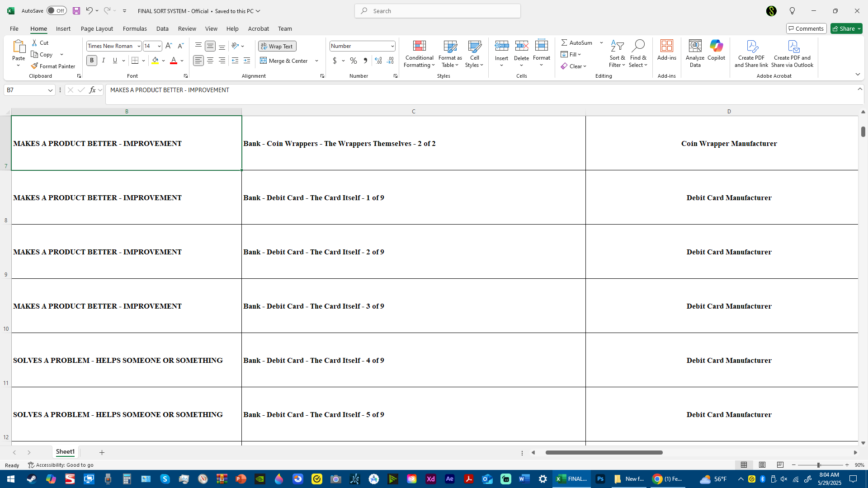Open the Page Layout tab

(x=97, y=28)
